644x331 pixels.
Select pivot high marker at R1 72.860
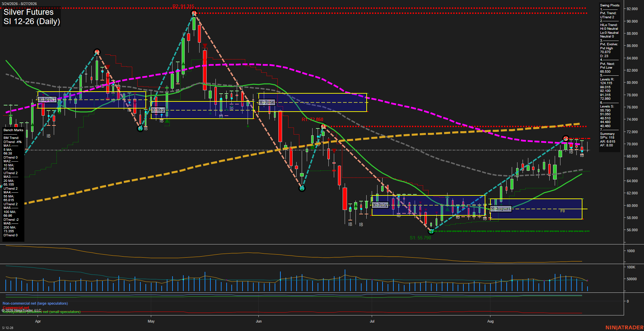point(323,126)
